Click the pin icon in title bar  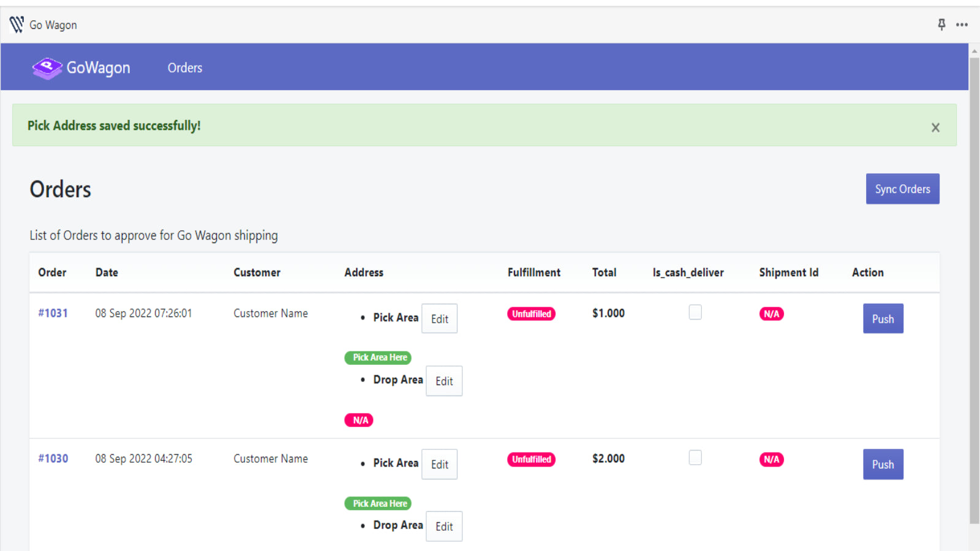[x=941, y=24]
